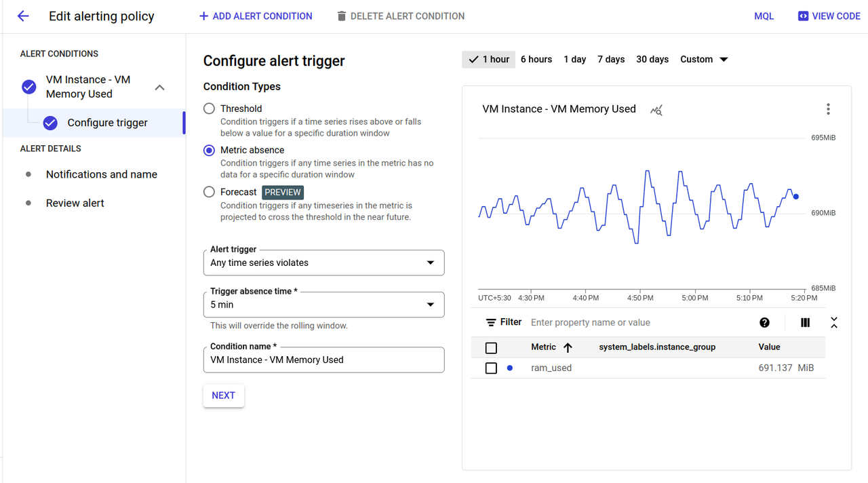Click the column display options icon
The width and height of the screenshot is (868, 483).
pos(805,323)
